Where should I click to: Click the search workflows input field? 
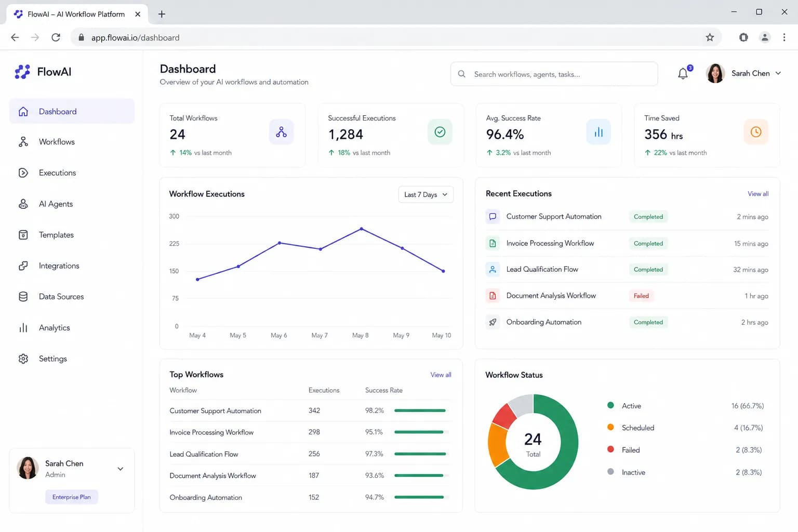[554, 74]
